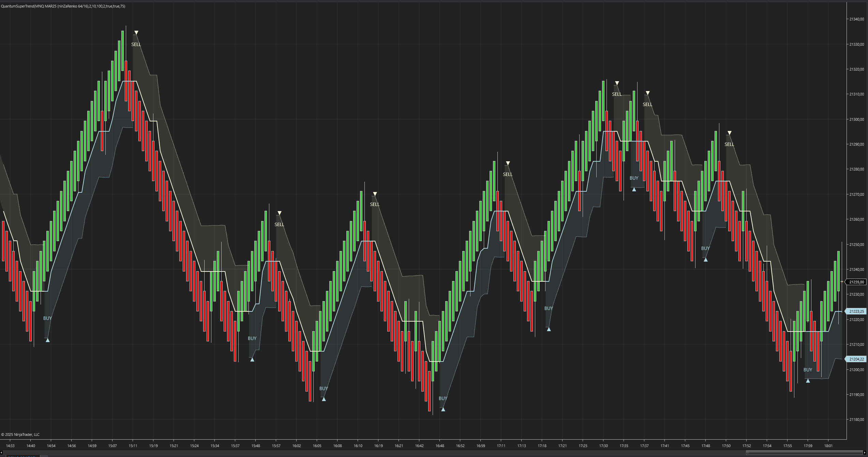868x457 pixels.
Task: Click the BUY label above the 15:48 time
Action: coord(252,338)
